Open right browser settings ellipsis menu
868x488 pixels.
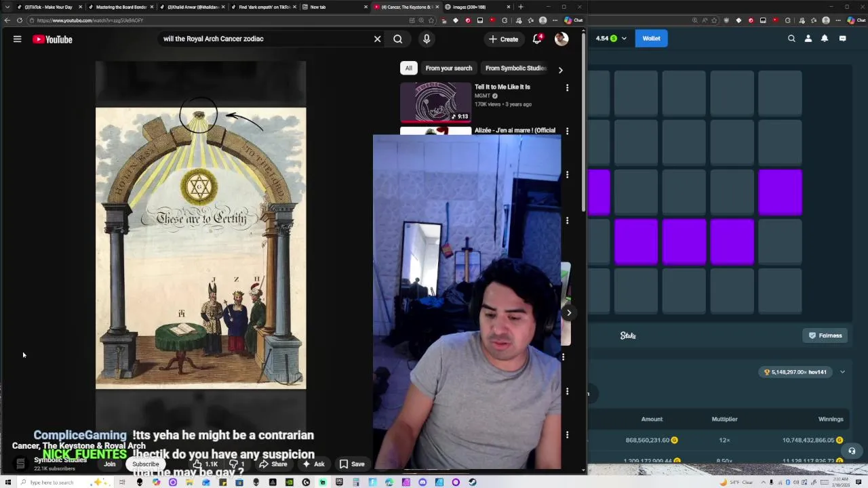tap(837, 20)
